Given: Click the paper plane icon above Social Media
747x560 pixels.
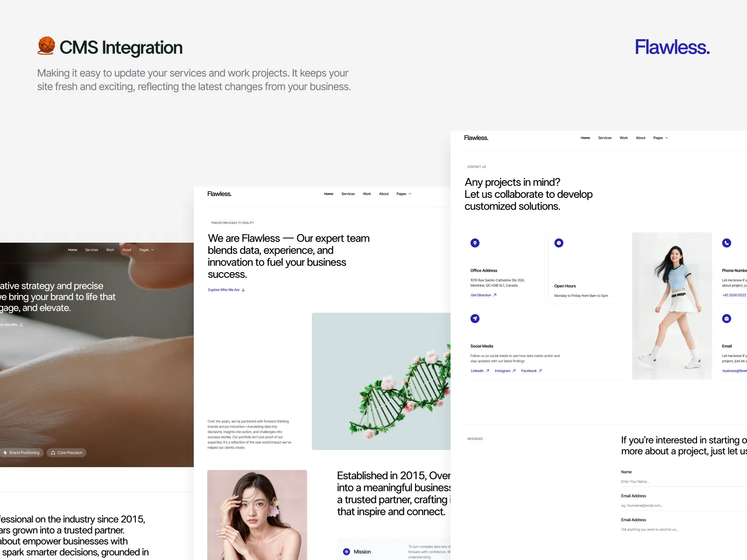Looking at the screenshot, I should [475, 318].
